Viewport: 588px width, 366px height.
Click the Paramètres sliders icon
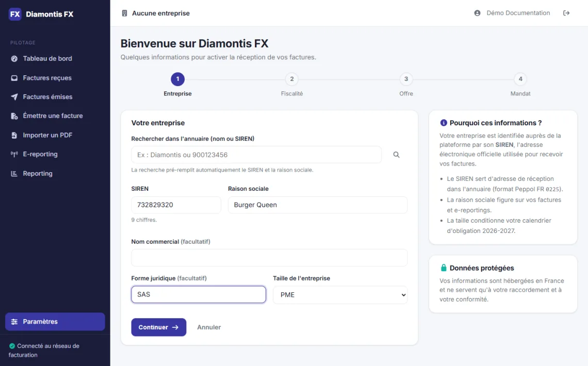click(14, 322)
